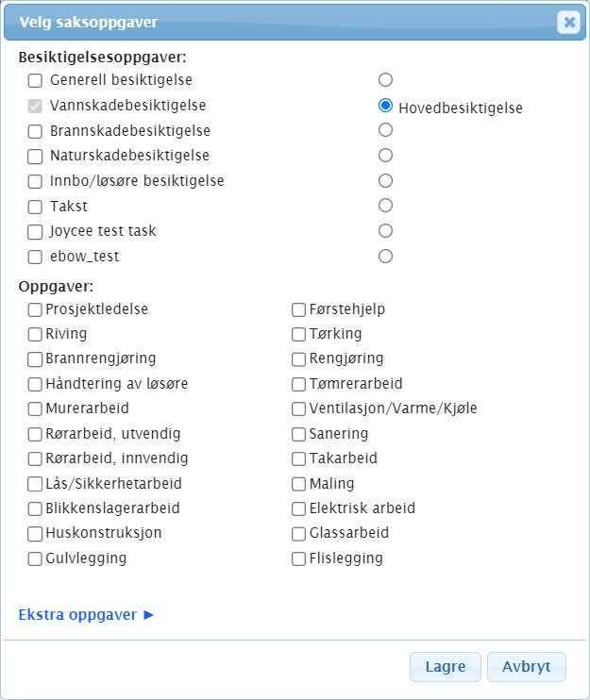Check Generell besiktigelse checkbox
Screen dimensions: 590x700
point(35,81)
